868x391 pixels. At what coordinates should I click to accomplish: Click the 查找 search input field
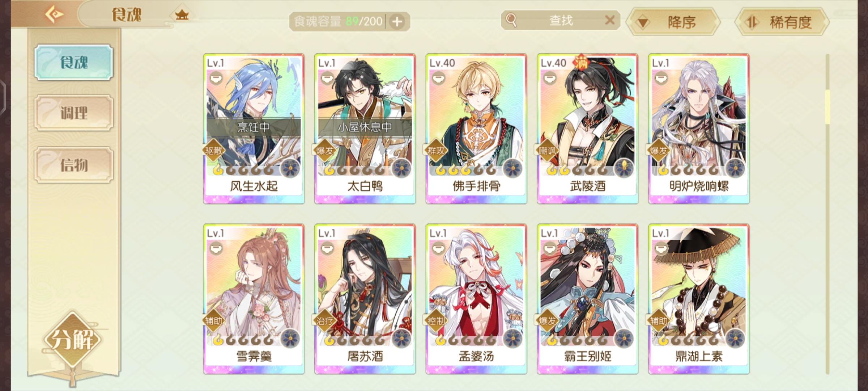(561, 20)
